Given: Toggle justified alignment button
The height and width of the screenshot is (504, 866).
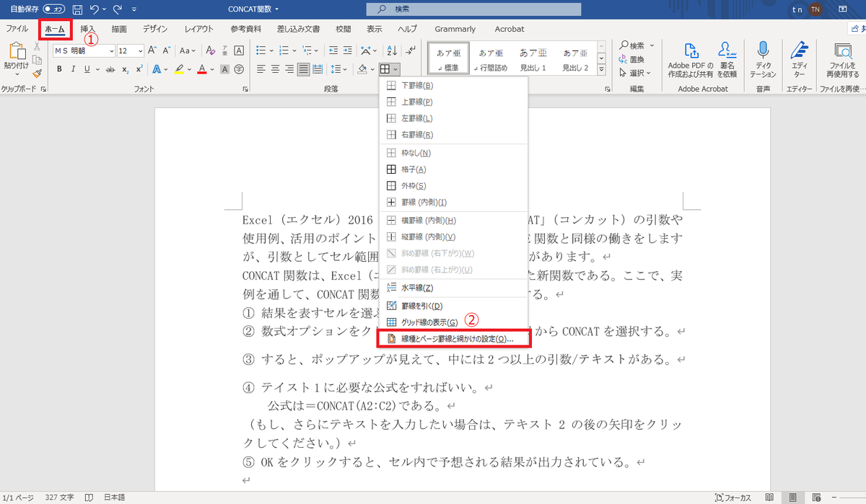Looking at the screenshot, I should pyautogui.click(x=304, y=69).
